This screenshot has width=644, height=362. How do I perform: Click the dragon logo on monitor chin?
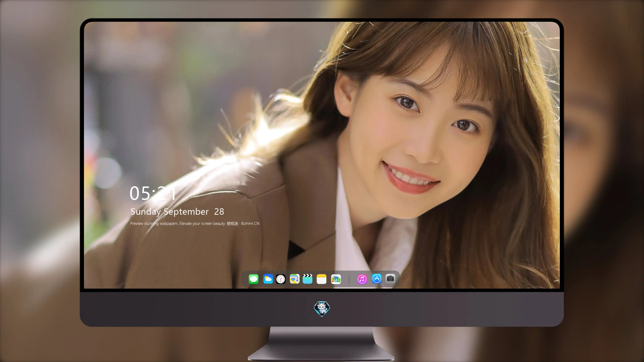[x=322, y=309]
